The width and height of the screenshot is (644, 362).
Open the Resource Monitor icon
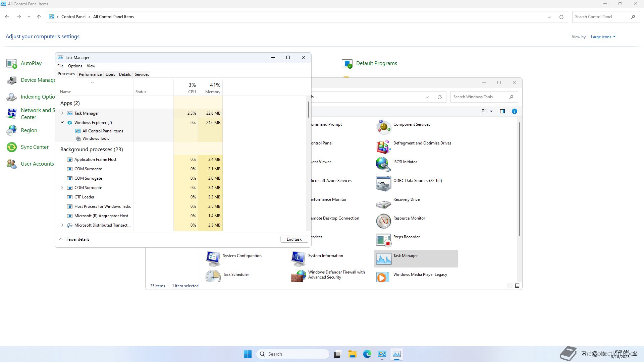coord(383,221)
